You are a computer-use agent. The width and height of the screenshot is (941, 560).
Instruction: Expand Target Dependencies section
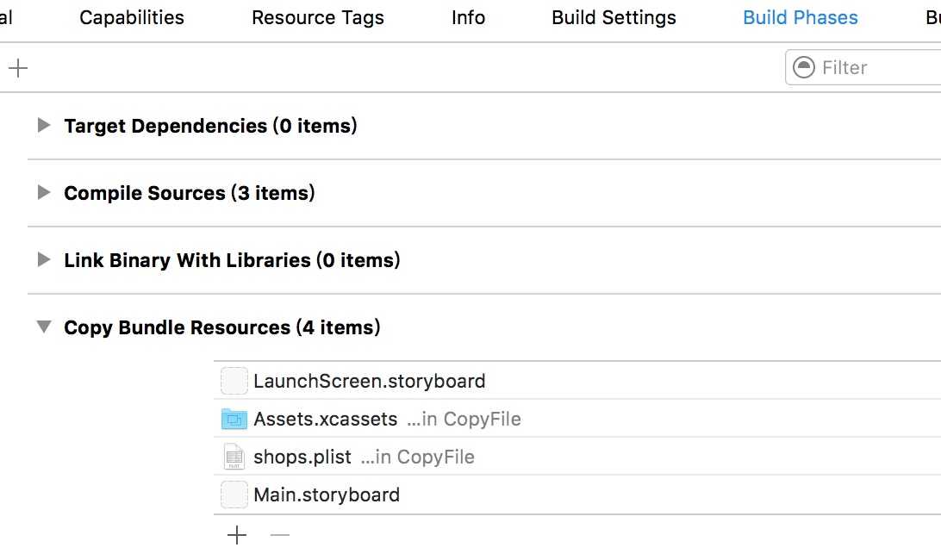43,125
